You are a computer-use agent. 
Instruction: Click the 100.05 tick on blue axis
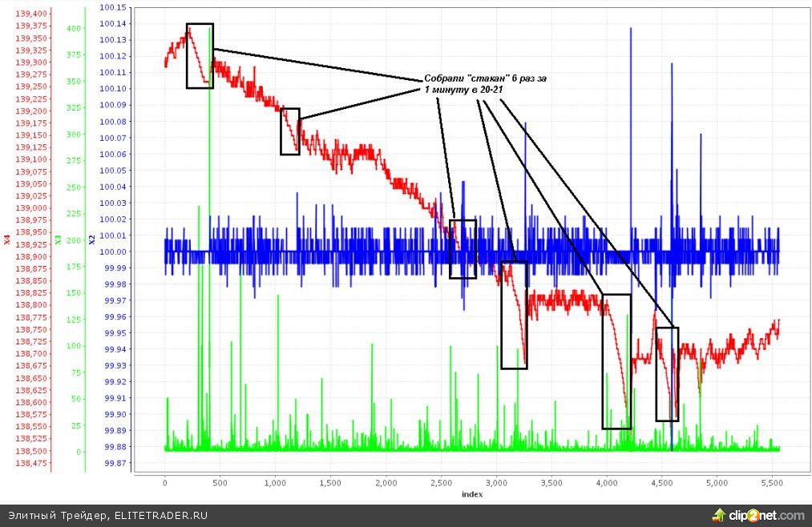click(113, 170)
